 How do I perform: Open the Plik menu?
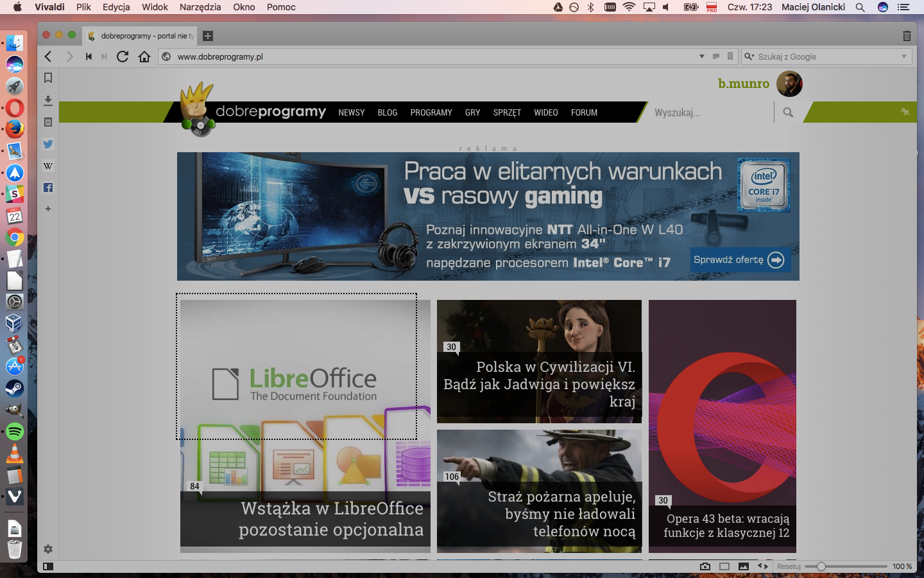83,7
